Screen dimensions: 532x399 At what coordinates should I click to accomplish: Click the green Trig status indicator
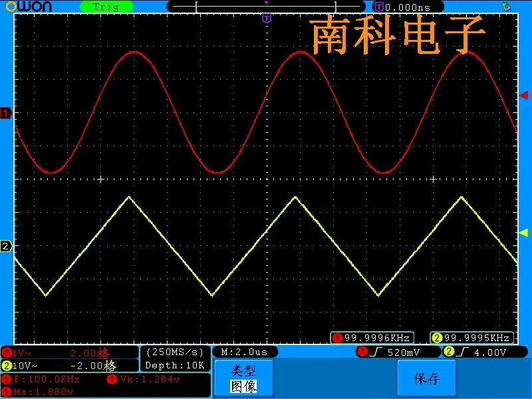pos(106,7)
